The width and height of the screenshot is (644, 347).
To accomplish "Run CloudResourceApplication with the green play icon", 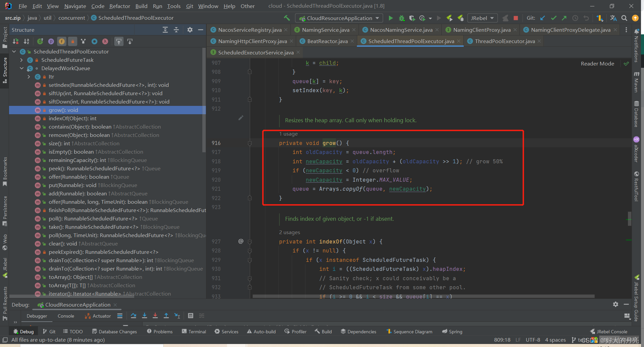I will [x=391, y=18].
